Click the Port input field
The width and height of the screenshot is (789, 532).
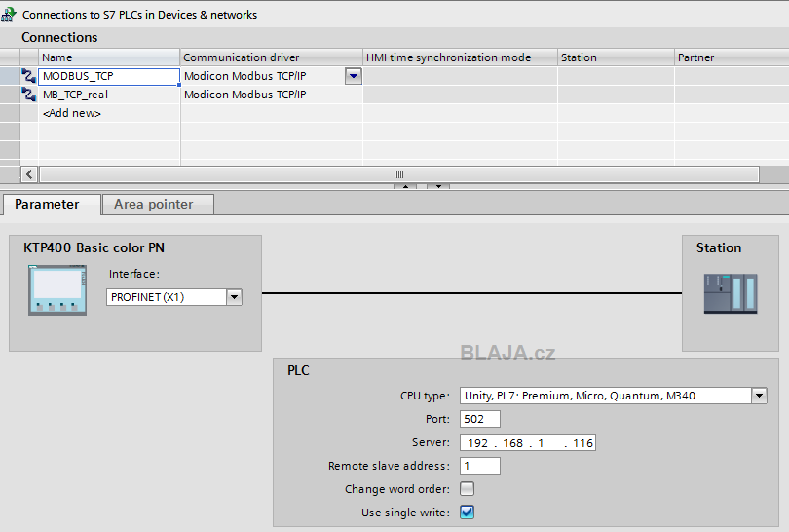[480, 419]
